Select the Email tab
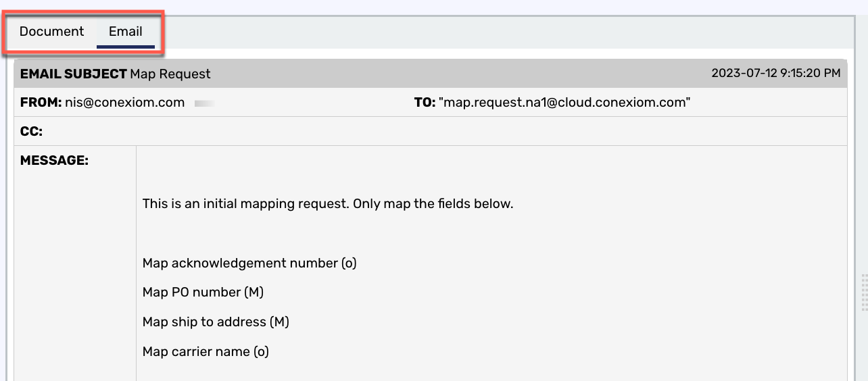Screen dimensions: 868x381 coord(126,32)
